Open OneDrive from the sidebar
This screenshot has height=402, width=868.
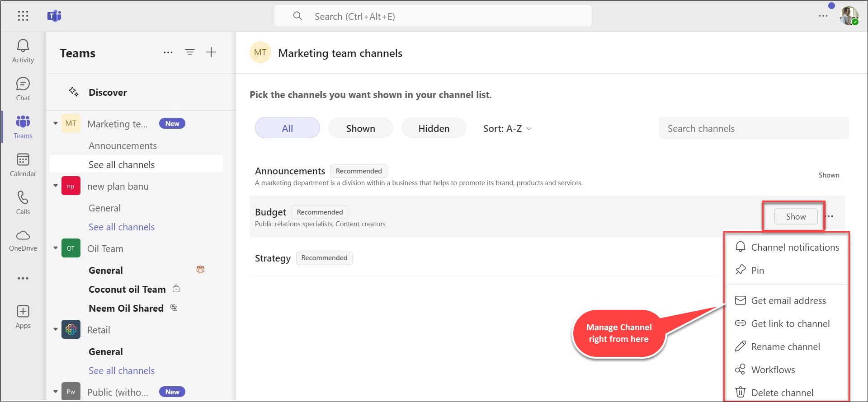click(23, 240)
